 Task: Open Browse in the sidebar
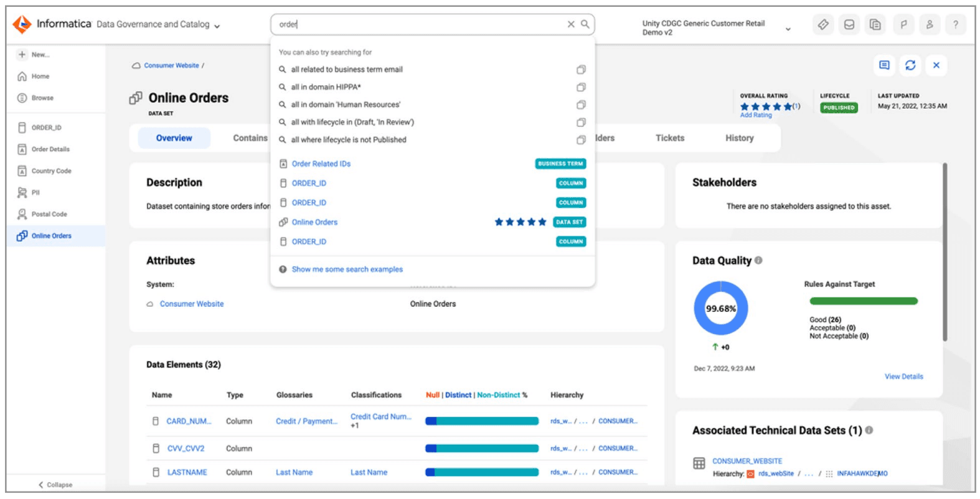35,98
